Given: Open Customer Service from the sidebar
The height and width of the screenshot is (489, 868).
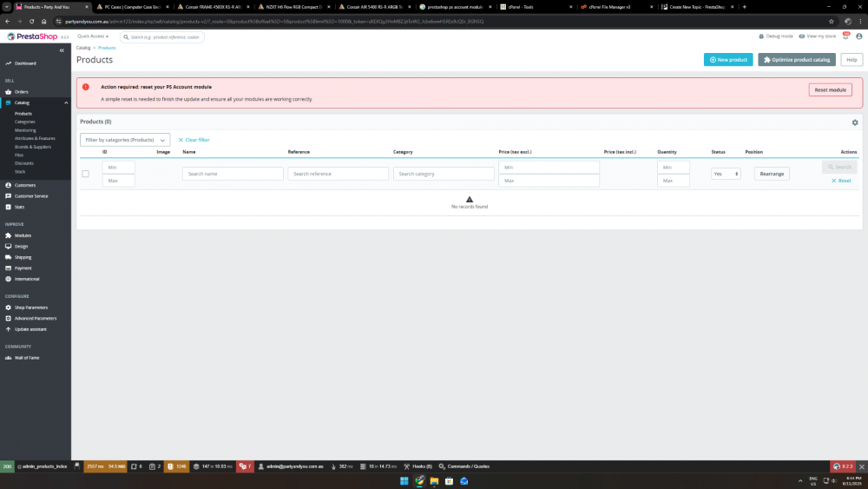Looking at the screenshot, I should tap(31, 196).
